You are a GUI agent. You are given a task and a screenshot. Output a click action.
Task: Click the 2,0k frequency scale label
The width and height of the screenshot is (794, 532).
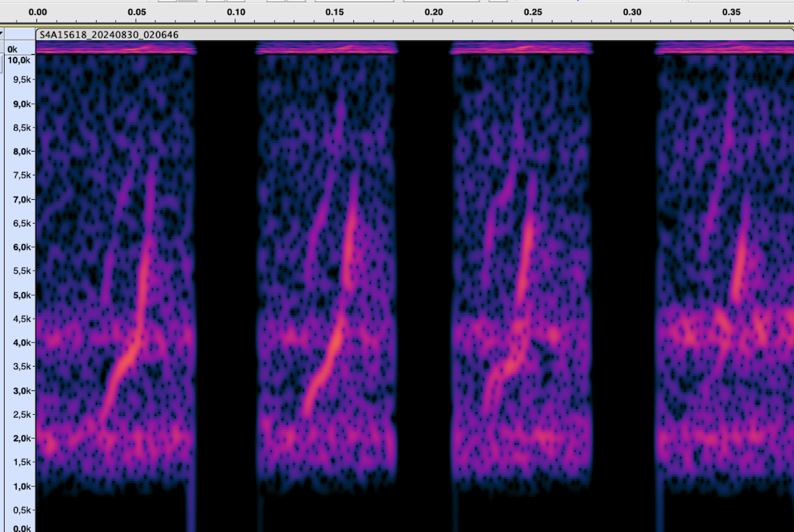coord(21,438)
